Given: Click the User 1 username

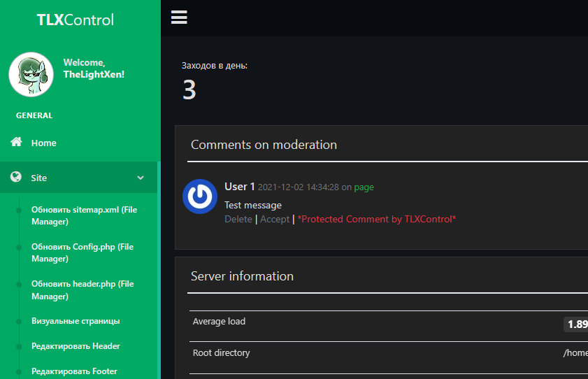Looking at the screenshot, I should point(240,186).
